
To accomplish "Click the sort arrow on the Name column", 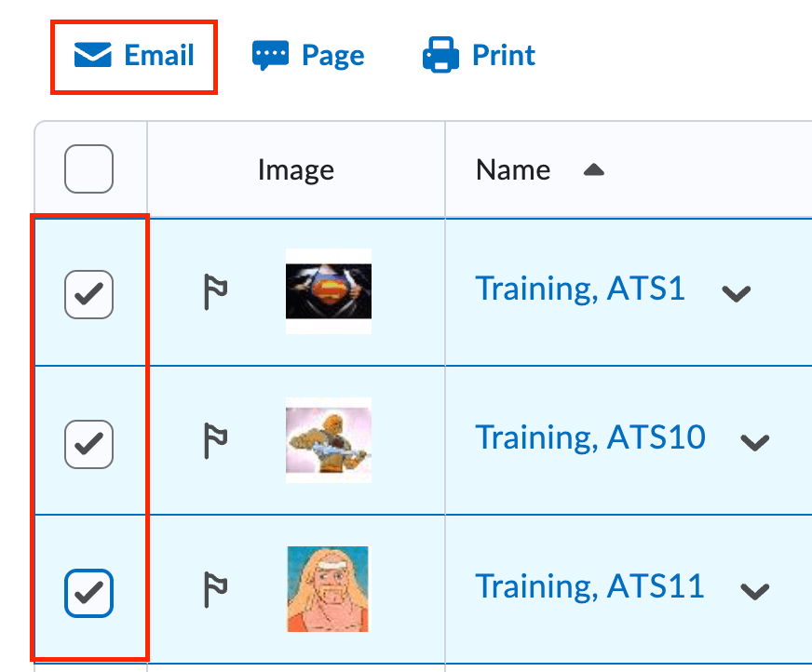I will coord(593,169).
